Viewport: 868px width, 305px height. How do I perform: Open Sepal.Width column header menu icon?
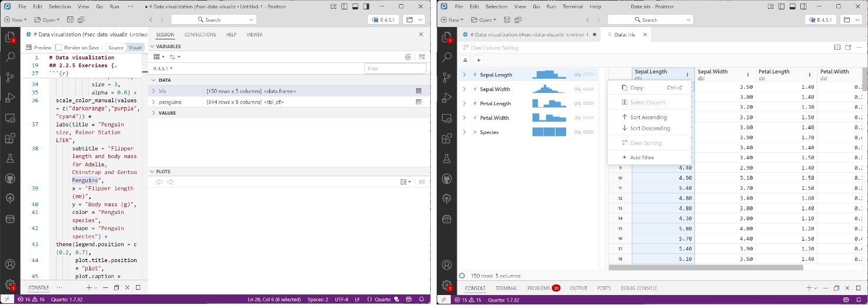(x=748, y=75)
